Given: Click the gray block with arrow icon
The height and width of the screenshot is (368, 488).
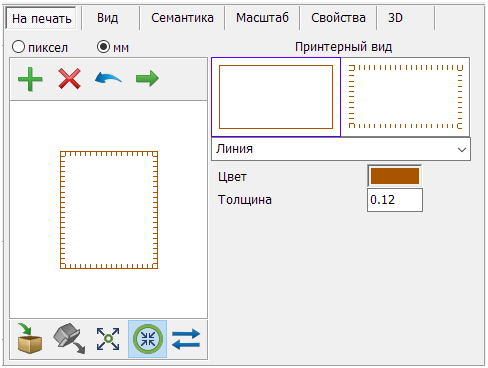Looking at the screenshot, I should tap(69, 338).
